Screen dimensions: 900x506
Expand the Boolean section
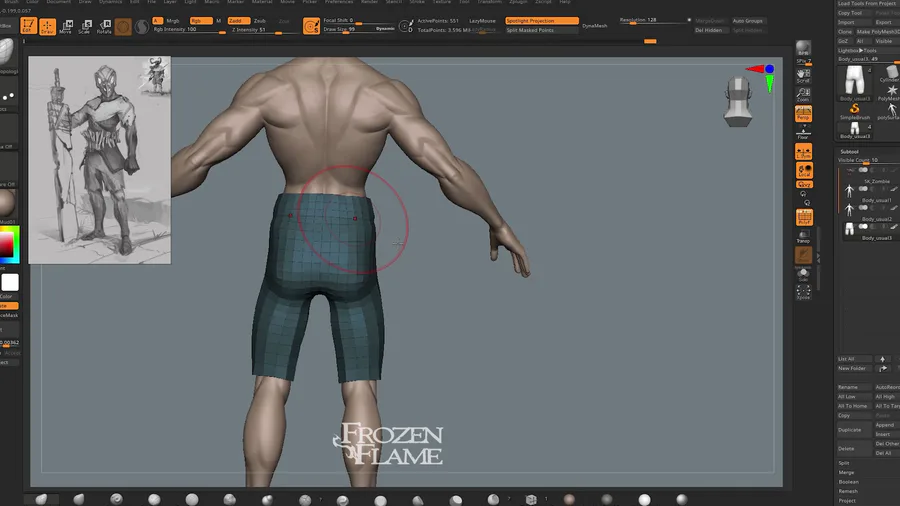[848, 482]
